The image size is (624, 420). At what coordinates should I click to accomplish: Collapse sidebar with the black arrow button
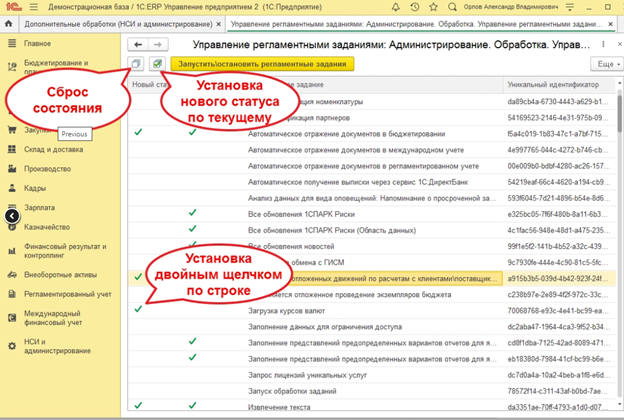(x=11, y=214)
